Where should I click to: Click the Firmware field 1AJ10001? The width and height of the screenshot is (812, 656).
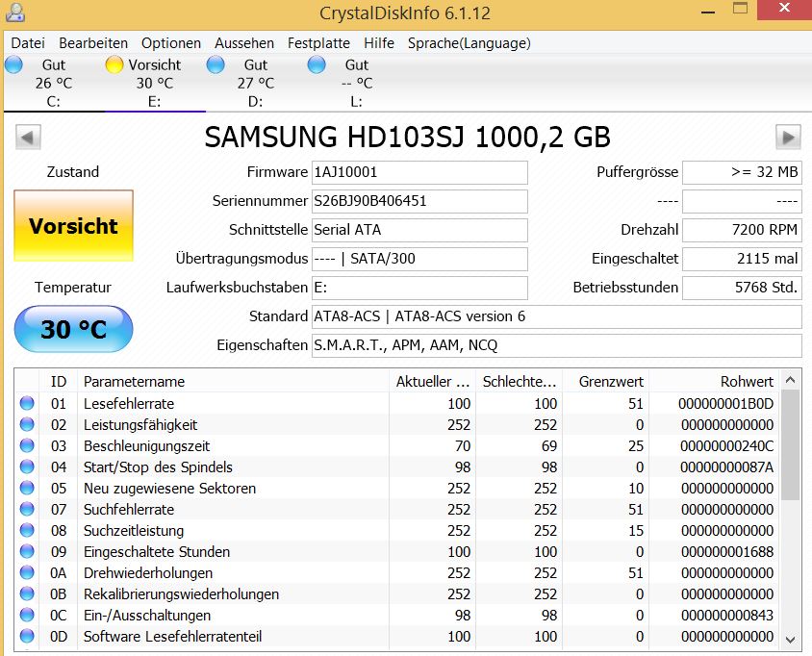pos(419,172)
